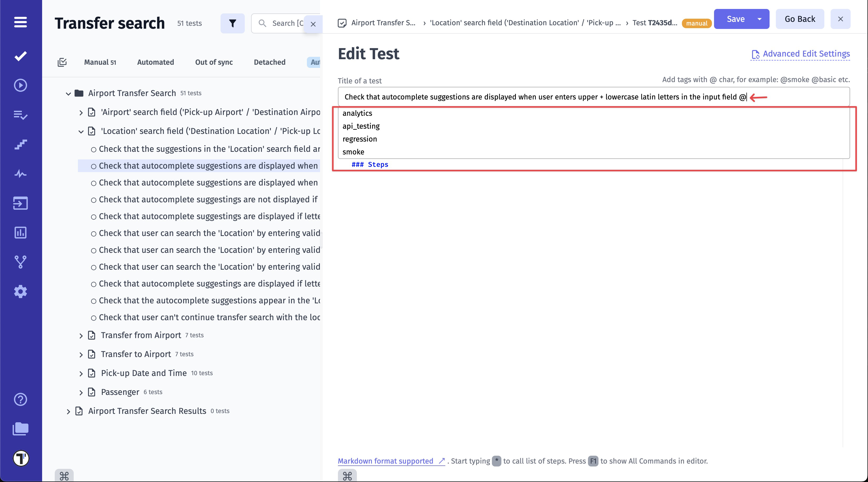Switch to the Out of sync tab
868x482 pixels.
click(x=214, y=62)
